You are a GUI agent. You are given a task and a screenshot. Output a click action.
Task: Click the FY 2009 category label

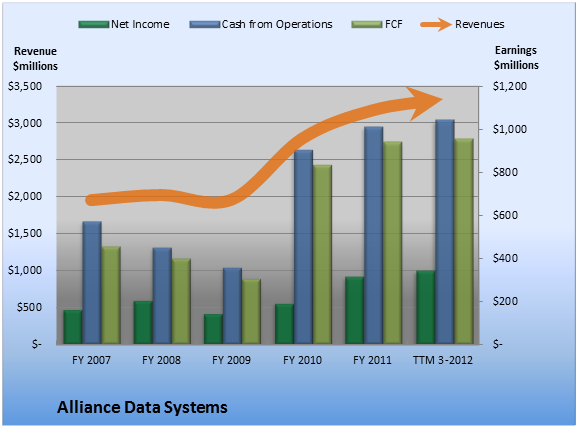point(231,360)
